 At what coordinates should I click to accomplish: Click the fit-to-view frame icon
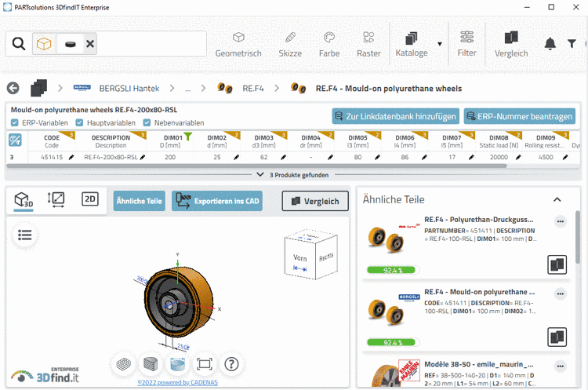pyautogui.click(x=205, y=364)
